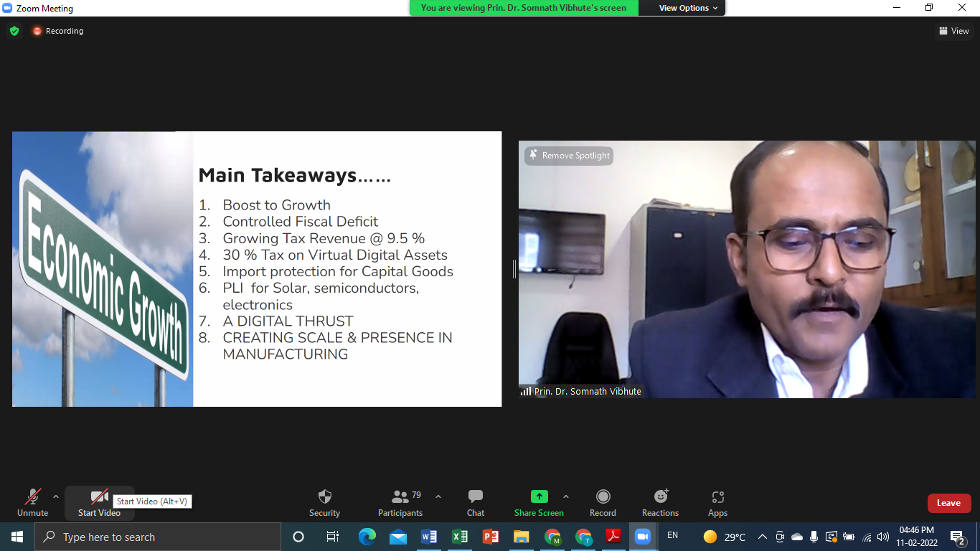Open the Security shield icon
The width and height of the screenshot is (980, 551).
pos(324,497)
